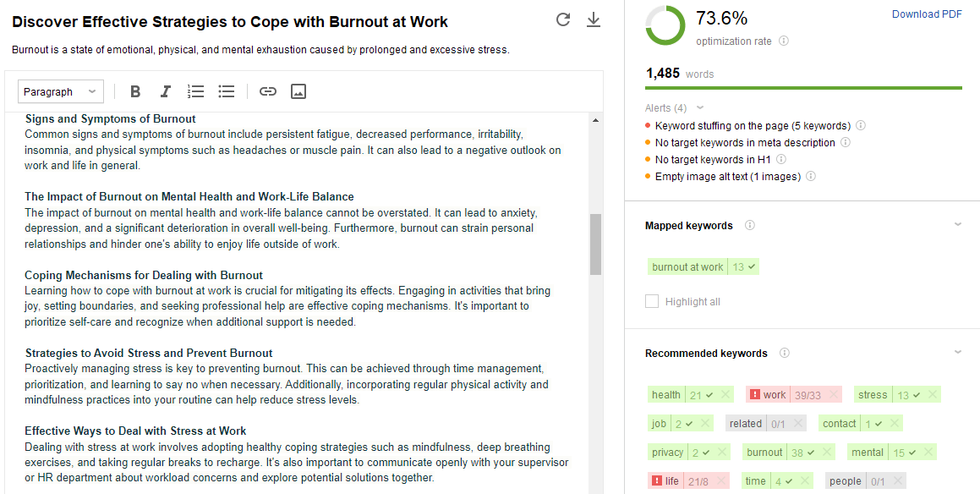
Task: Open the Paragraph style dropdown
Action: click(61, 92)
